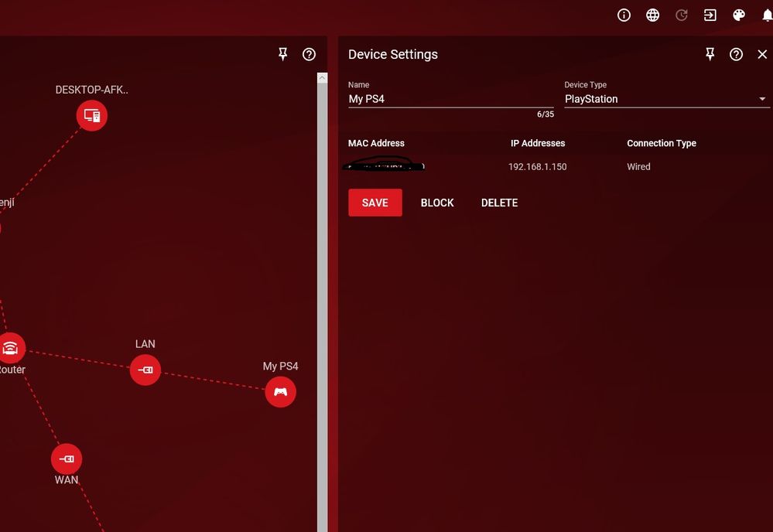
Task: Block the device with BLOCK button
Action: (x=437, y=203)
